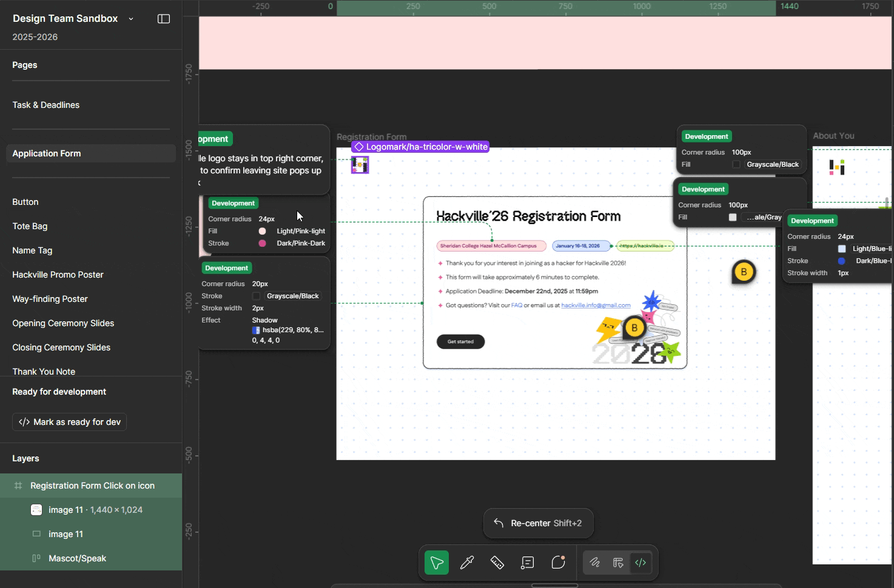894x588 pixels.
Task: Open the Opening Ceremony Slides page
Action: tap(62, 323)
